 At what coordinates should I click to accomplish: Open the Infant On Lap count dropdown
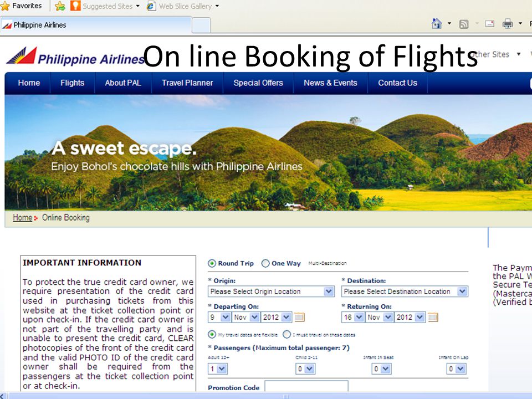[x=456, y=369]
